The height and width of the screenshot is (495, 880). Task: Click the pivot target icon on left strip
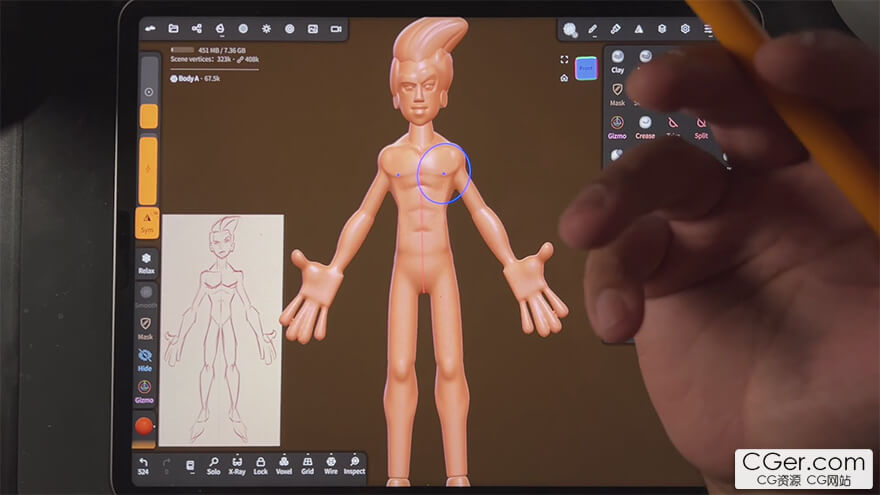tap(149, 92)
